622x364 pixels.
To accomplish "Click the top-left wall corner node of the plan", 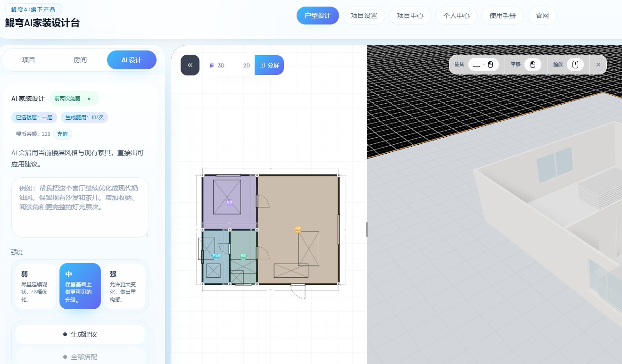I will coord(203,175).
